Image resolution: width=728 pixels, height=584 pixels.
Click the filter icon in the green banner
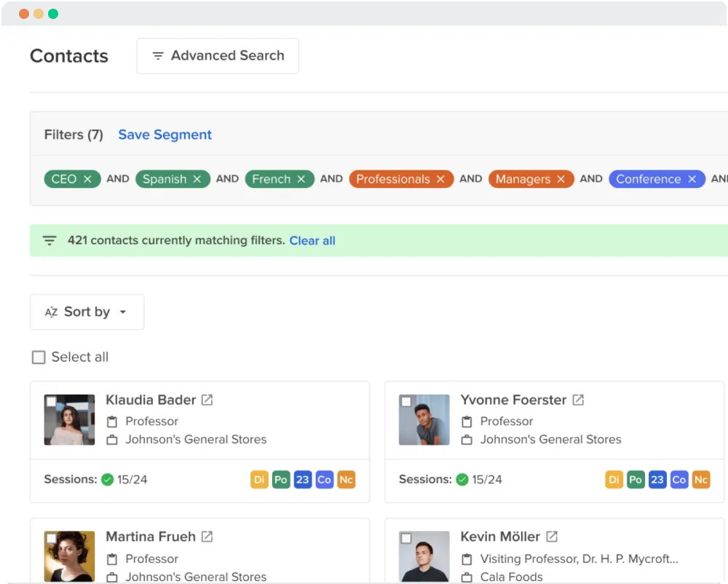[x=50, y=240]
